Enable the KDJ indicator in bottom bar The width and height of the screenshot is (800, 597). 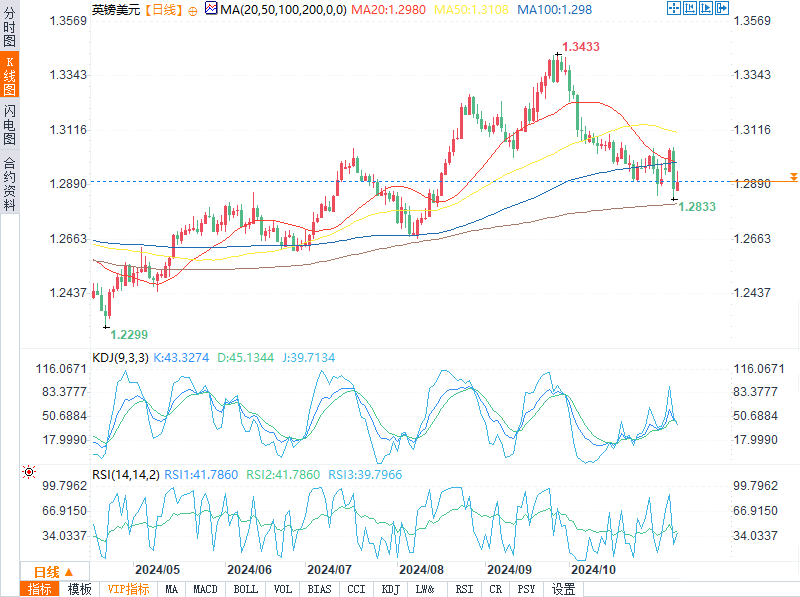[390, 589]
